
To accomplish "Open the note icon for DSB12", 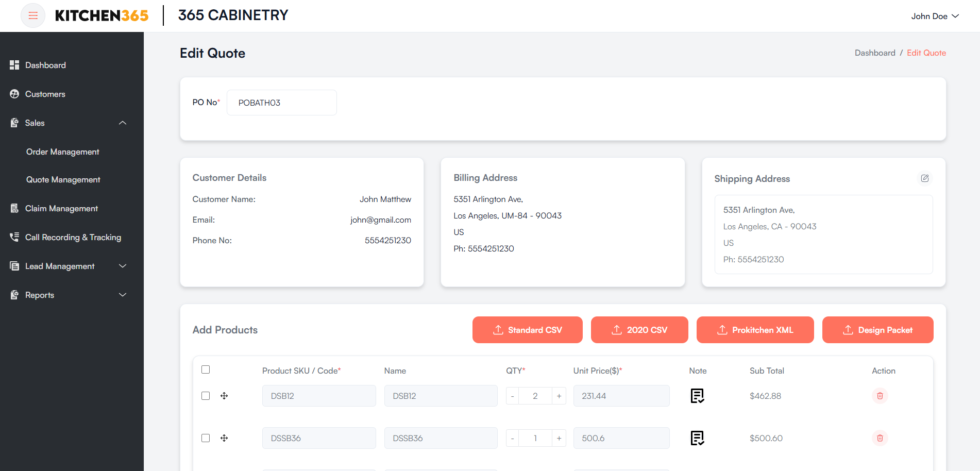I will 697,396.
